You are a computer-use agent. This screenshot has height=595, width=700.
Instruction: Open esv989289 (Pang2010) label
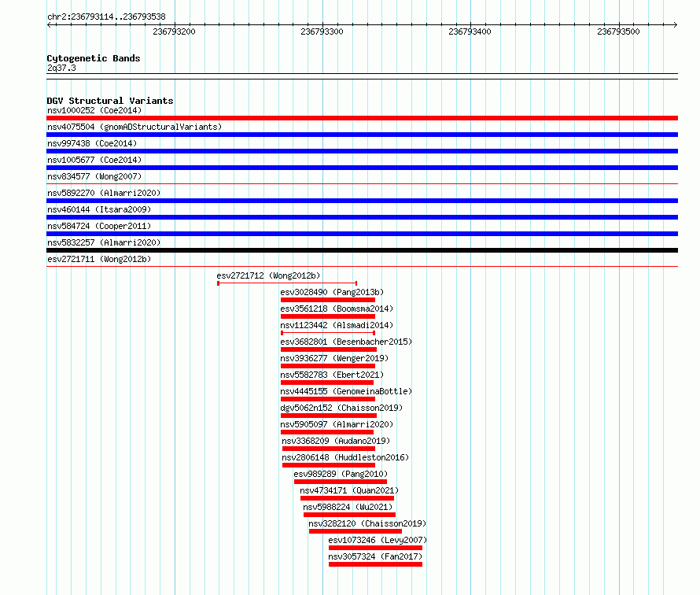(x=341, y=474)
